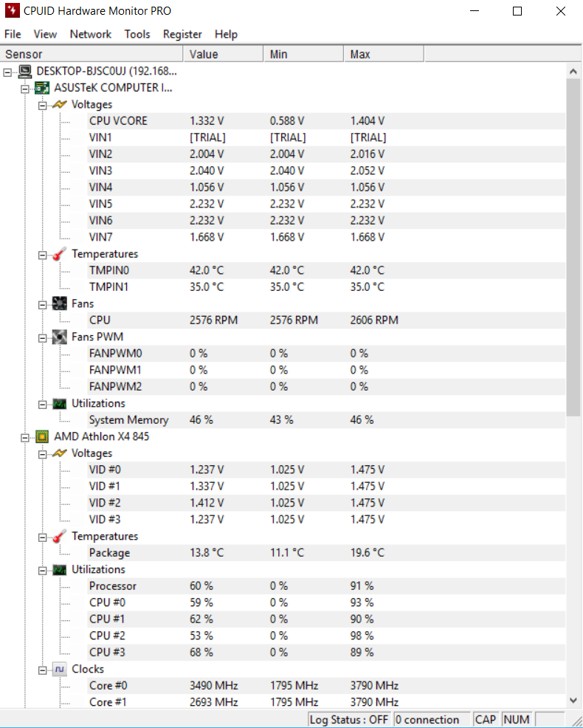The width and height of the screenshot is (583, 728).
Task: Click the scrollbar down arrow
Action: pos(573,700)
